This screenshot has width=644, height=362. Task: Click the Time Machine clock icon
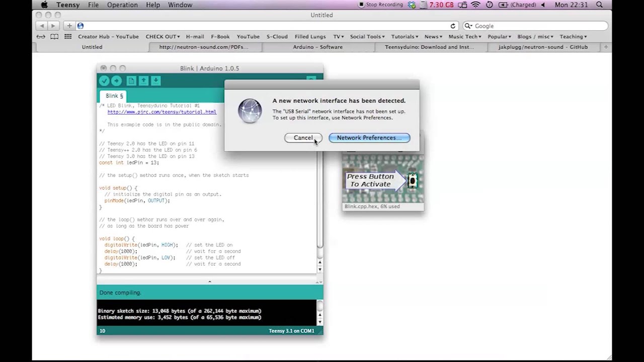489,5
